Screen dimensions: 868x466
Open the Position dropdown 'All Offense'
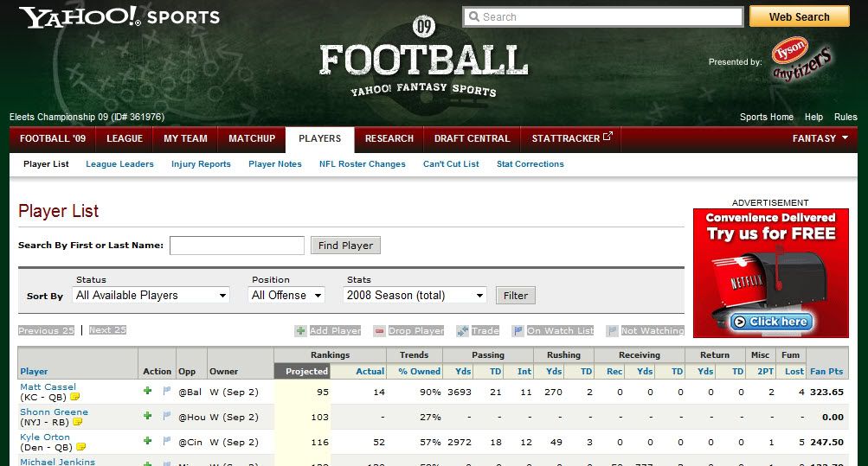click(x=286, y=295)
